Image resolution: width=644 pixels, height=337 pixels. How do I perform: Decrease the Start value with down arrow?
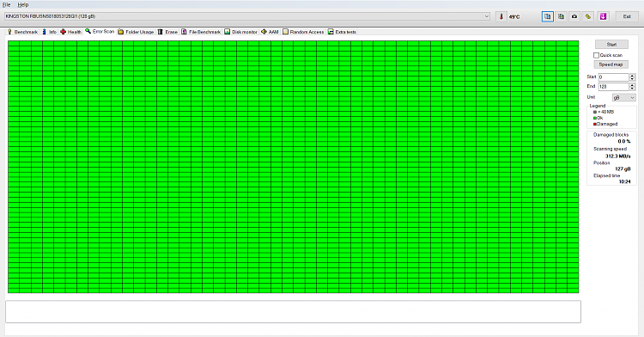coord(633,79)
